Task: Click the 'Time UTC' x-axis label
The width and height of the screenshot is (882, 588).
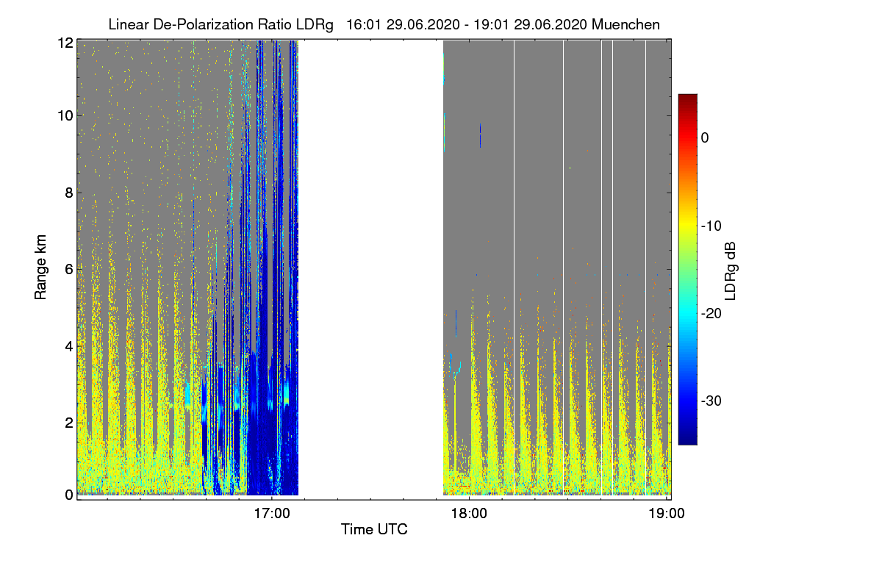Action: [x=374, y=529]
